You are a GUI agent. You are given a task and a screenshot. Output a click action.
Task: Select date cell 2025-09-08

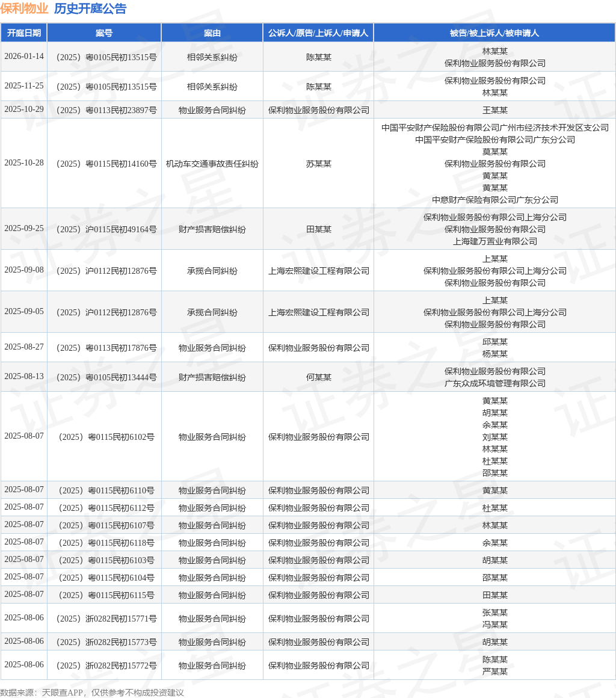pos(24,270)
